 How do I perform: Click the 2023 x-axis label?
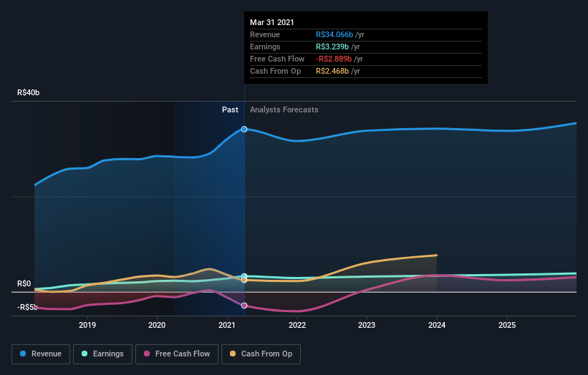[367, 325]
